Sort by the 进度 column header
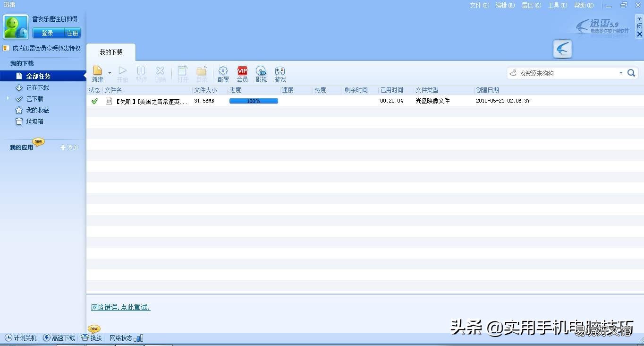The image size is (644, 346). (254, 90)
